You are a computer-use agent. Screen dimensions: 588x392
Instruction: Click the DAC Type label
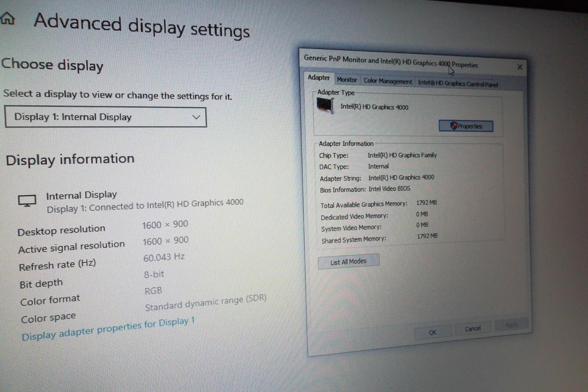pyautogui.click(x=334, y=167)
